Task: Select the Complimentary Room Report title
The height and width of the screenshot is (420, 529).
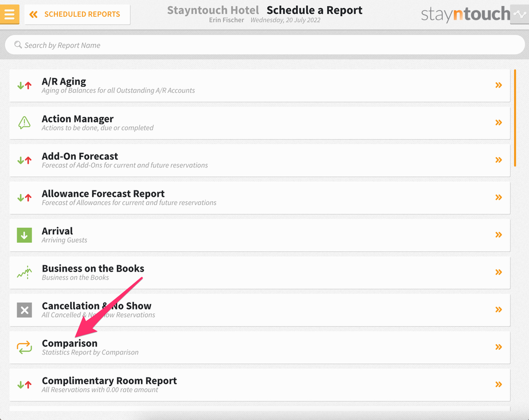Action: coord(109,381)
